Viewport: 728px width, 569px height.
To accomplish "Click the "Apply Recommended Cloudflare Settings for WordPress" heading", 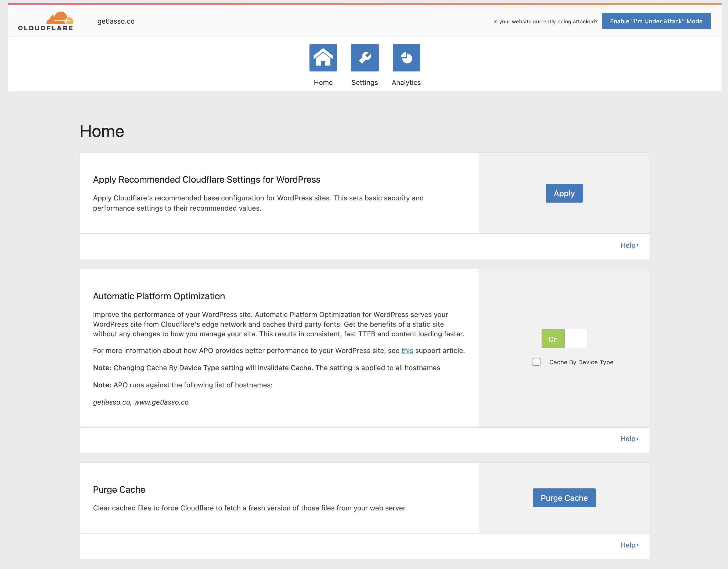I will [207, 180].
